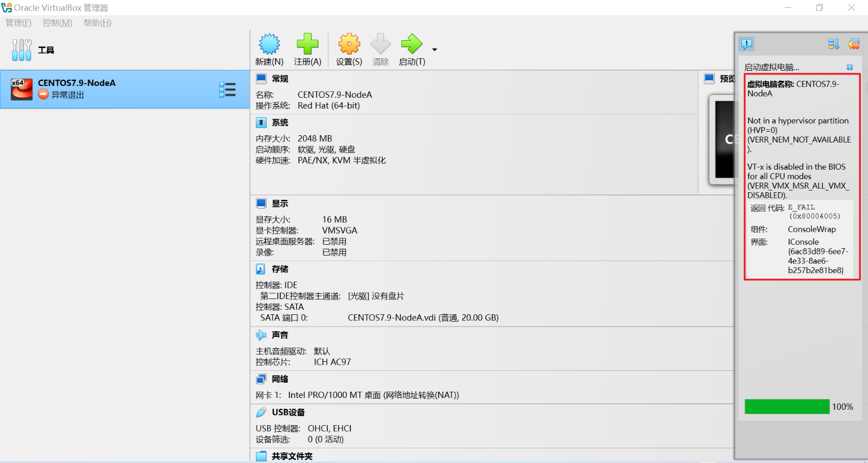This screenshot has width=868, height=463.
Task: Click the clear all notifications icon
Action: coord(854,44)
